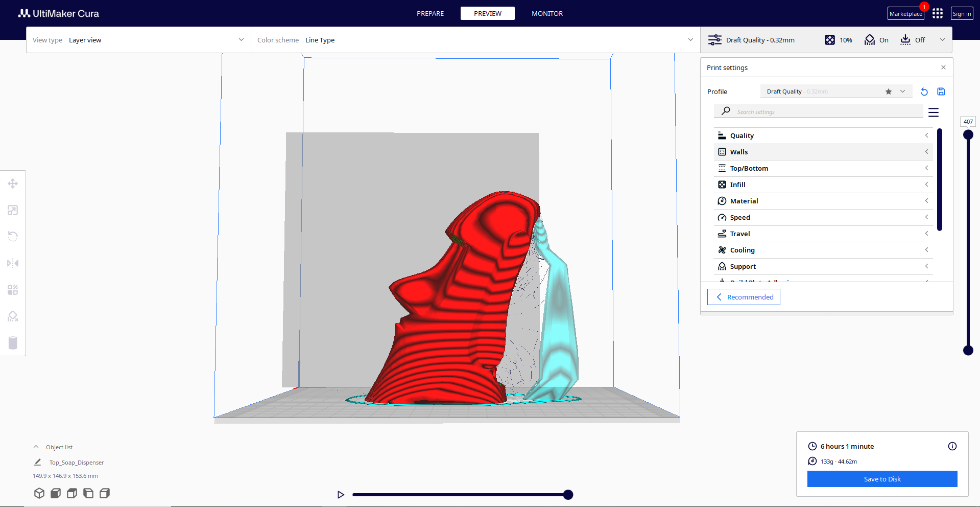Switch to 3D perspective view cube icon
This screenshot has height=507, width=980.
(x=39, y=493)
